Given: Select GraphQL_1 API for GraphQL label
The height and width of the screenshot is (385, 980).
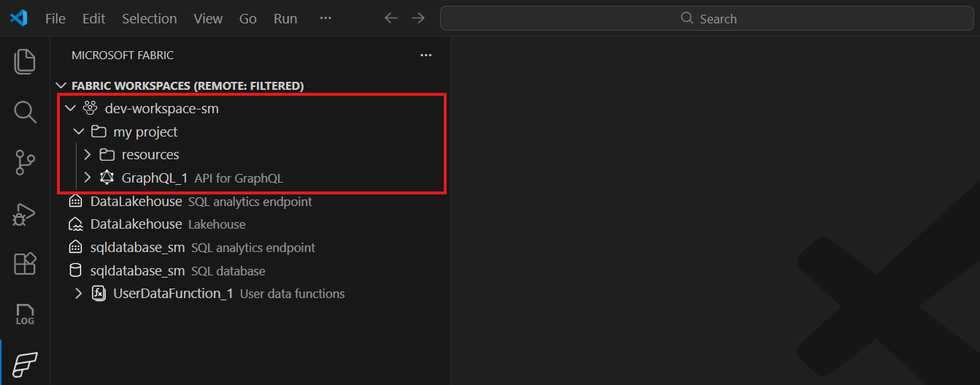Looking at the screenshot, I should click(x=202, y=178).
